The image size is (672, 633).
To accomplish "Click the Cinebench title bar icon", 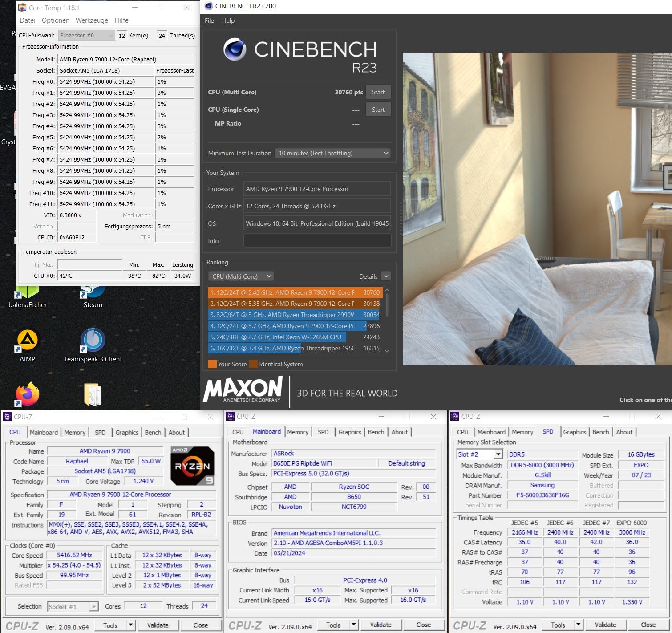I will (x=208, y=6).
